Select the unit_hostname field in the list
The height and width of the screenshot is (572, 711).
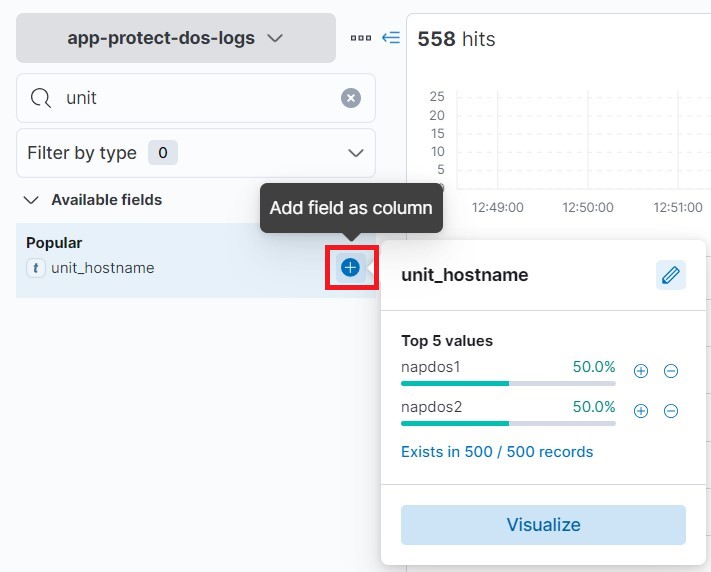point(103,268)
